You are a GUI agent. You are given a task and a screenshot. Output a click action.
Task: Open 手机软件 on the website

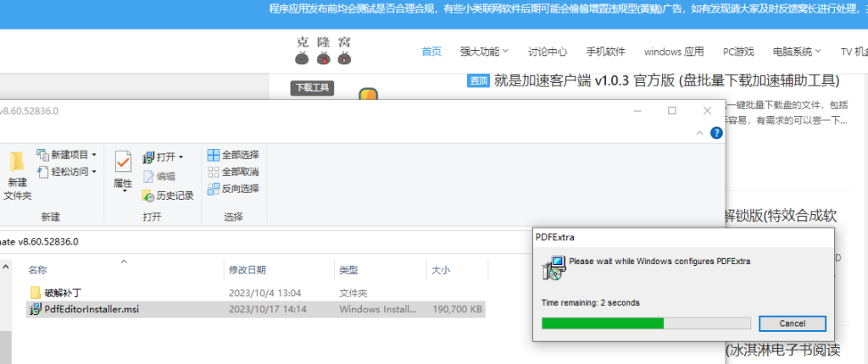[605, 52]
